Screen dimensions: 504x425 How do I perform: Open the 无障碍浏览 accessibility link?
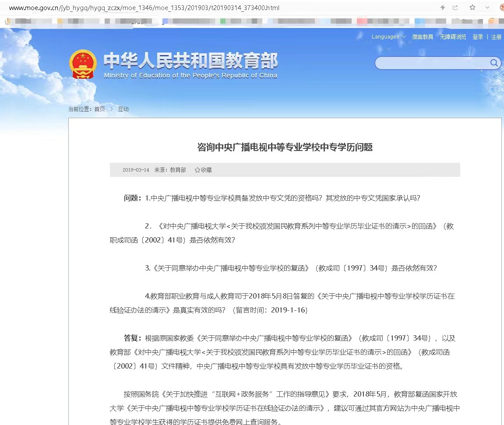click(x=453, y=37)
